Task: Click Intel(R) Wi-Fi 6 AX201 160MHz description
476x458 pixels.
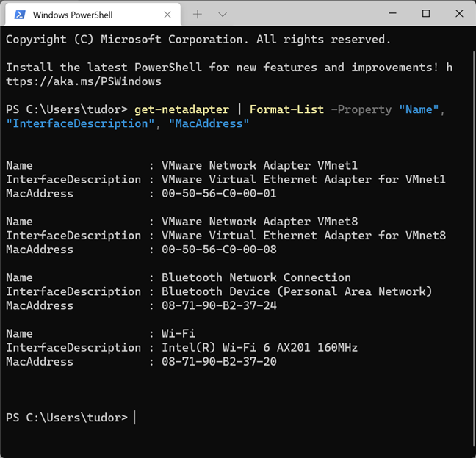Action: tap(259, 347)
